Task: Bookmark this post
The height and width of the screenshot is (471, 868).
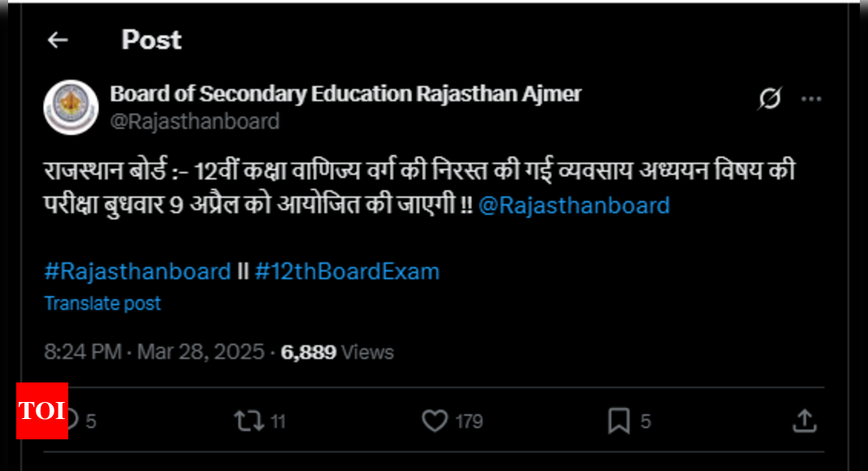Action: click(618, 421)
